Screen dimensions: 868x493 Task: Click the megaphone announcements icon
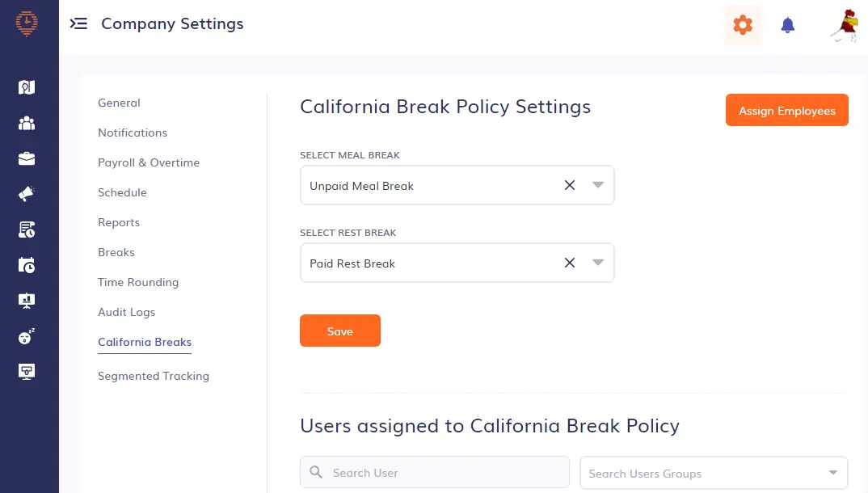(x=27, y=193)
